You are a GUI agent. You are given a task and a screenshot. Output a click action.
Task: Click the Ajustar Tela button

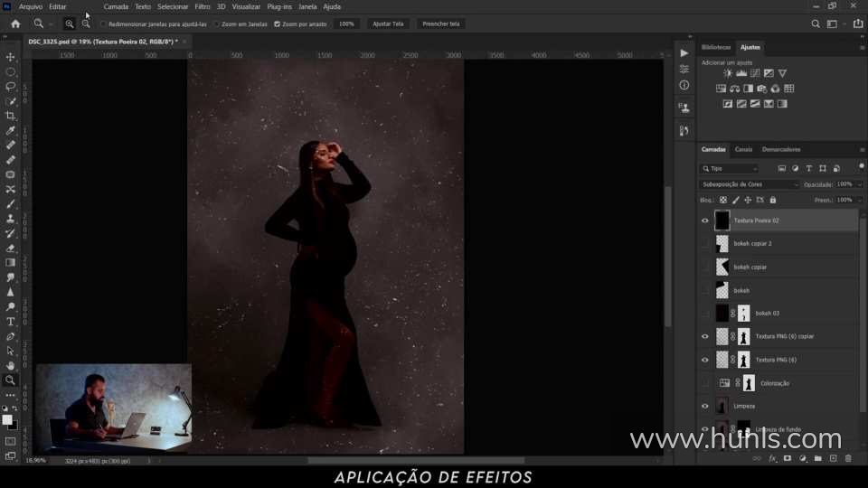[x=387, y=24]
